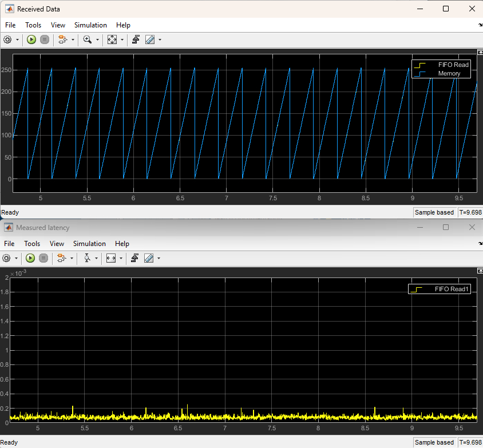Expand step options arrow in Received Data toolbar
483x448 pixels.
73,39
